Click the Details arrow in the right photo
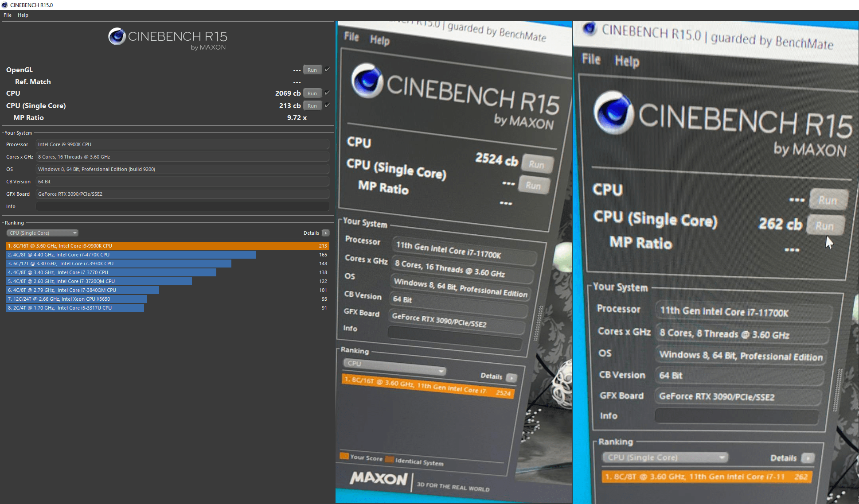Screen dimensions: 859x504 [x=808, y=458]
